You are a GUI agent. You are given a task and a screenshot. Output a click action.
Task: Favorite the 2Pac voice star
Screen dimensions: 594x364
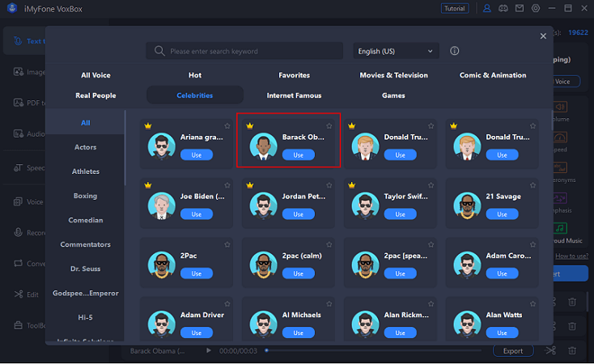tap(227, 244)
